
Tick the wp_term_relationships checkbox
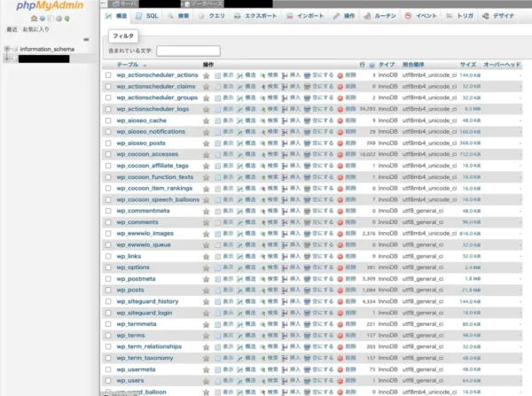(x=108, y=347)
